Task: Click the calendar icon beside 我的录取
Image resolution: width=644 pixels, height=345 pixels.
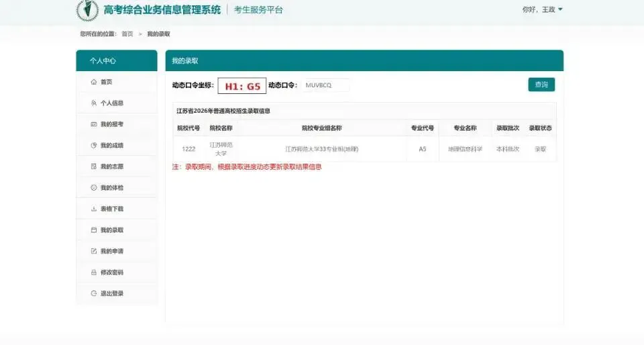Action: coord(94,230)
